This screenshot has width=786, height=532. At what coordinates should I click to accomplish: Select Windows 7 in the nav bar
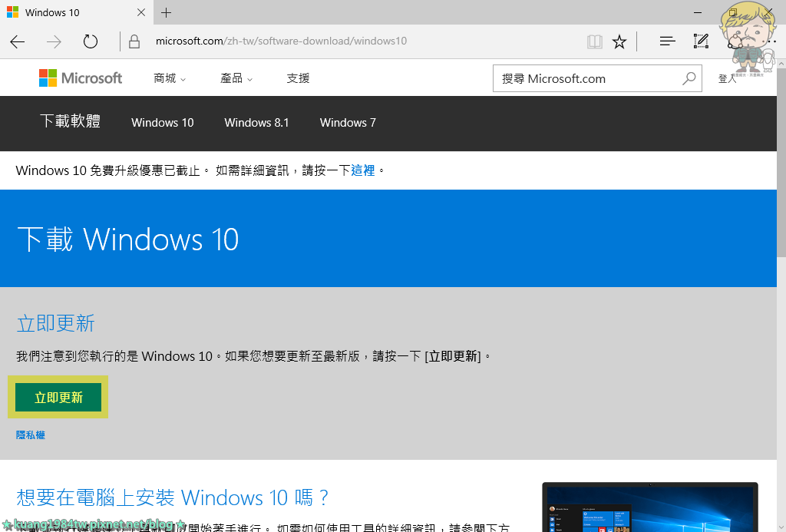click(348, 123)
